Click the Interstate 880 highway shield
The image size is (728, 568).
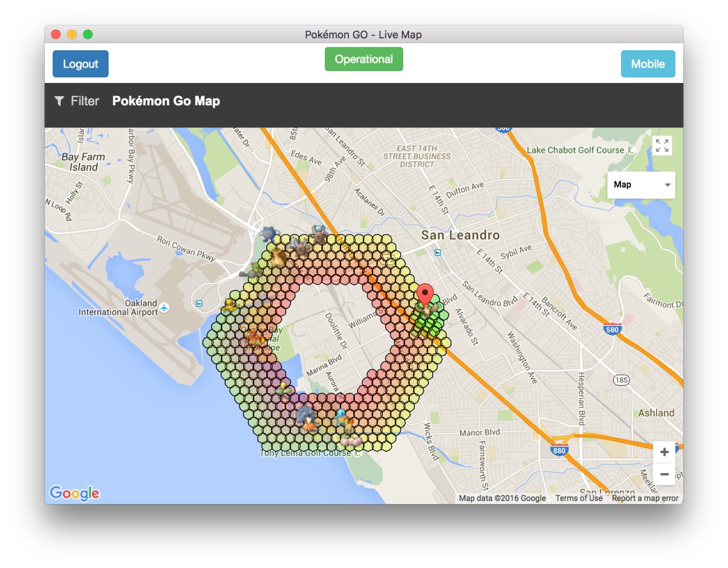(560, 450)
